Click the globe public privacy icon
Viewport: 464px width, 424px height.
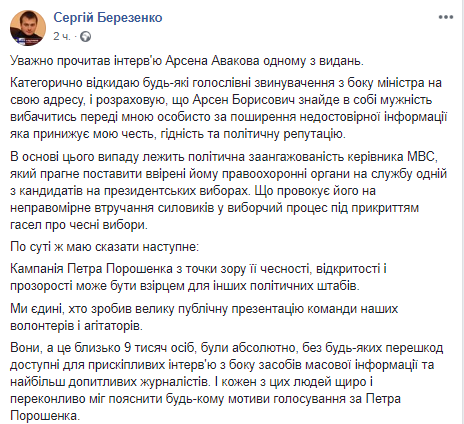85,36
